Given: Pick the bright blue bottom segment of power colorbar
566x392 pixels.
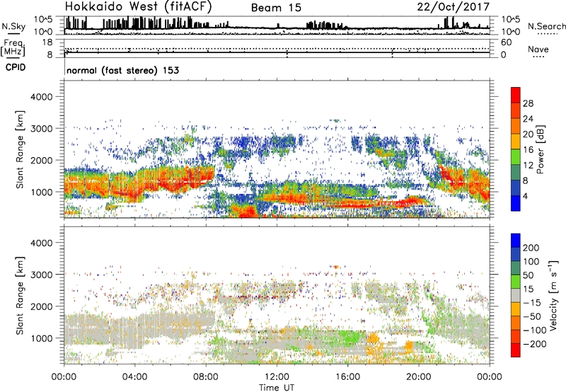Looking at the screenshot, I should [516, 203].
